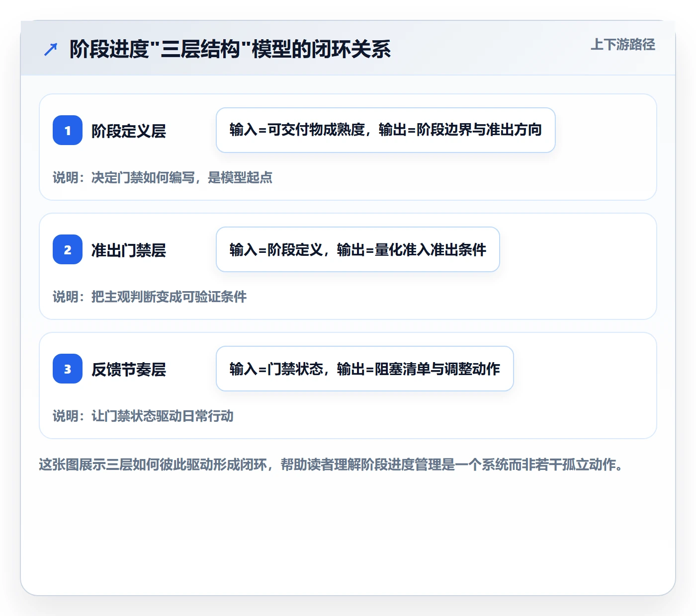This screenshot has width=696, height=616.
Task: Click the box 输入=门禁状态，输出=阻塞清单与调整动作
Action: pyautogui.click(x=365, y=369)
